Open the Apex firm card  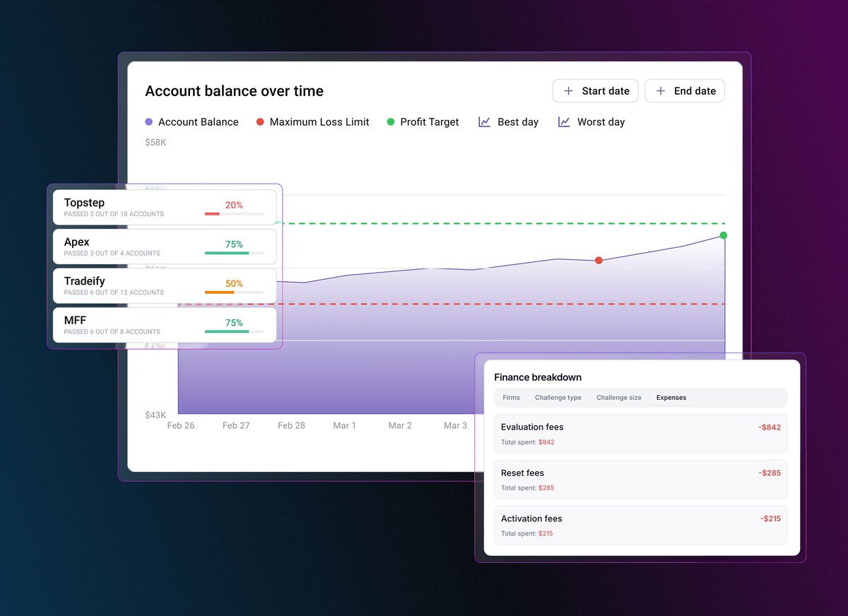point(165,247)
